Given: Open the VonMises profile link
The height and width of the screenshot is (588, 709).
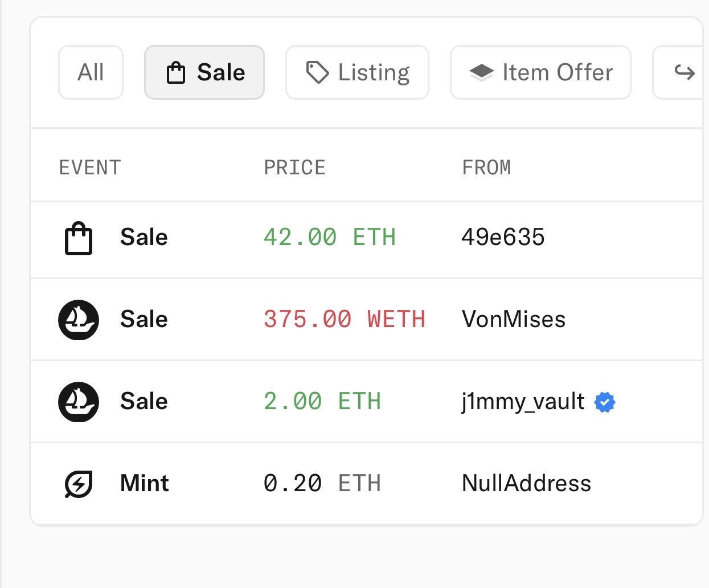Looking at the screenshot, I should (x=514, y=320).
